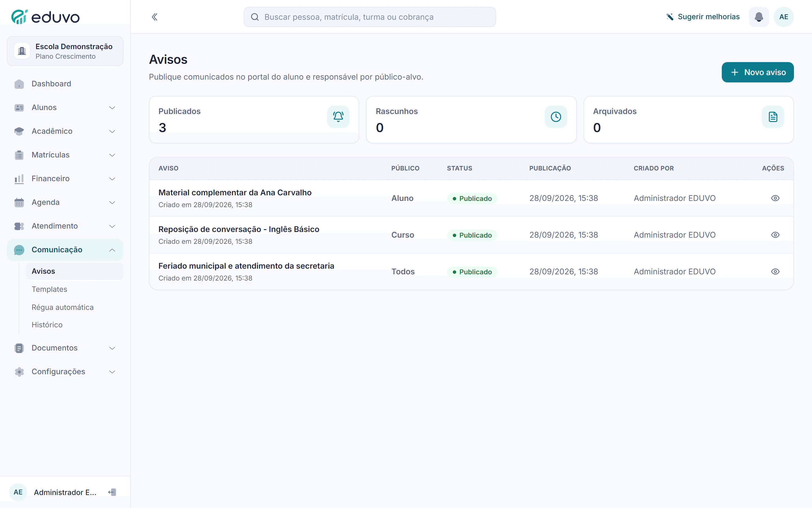Click the Rascunhos clock icon

click(556, 117)
